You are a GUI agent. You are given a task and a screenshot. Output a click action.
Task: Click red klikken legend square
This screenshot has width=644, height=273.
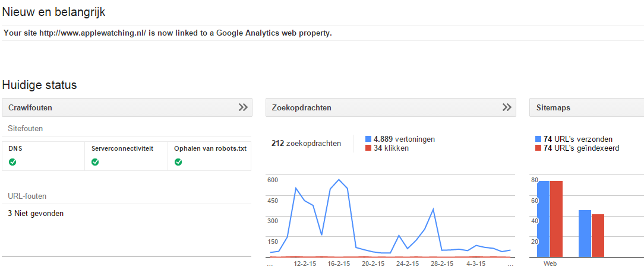[x=368, y=148]
